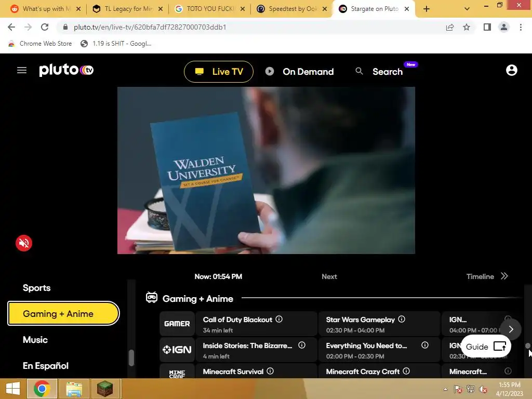Open File Explorer from the taskbar
The height and width of the screenshot is (399, 532).
click(x=74, y=389)
